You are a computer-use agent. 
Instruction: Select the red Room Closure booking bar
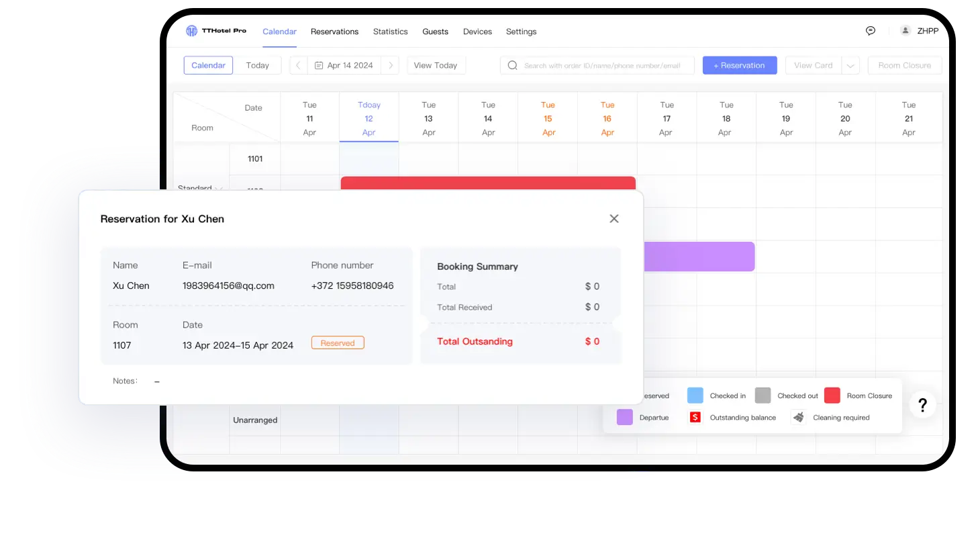click(x=488, y=183)
